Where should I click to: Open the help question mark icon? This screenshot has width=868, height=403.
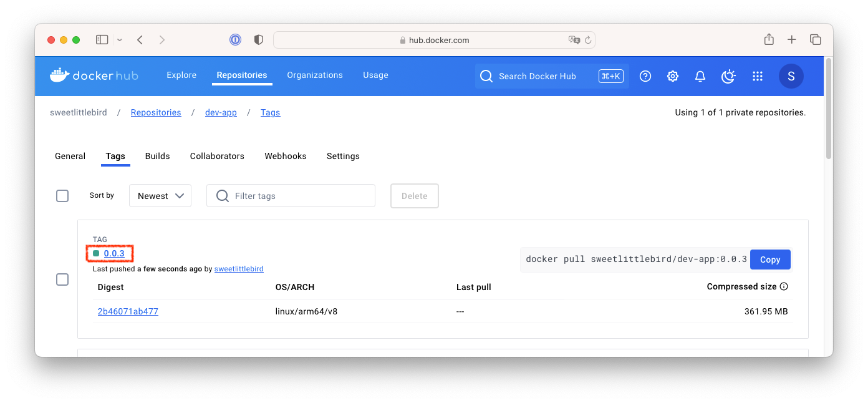point(645,76)
